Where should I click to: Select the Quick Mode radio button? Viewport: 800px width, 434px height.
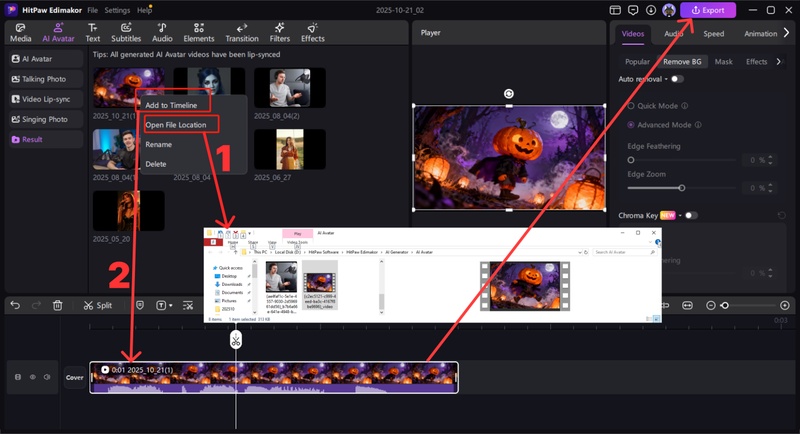point(630,105)
